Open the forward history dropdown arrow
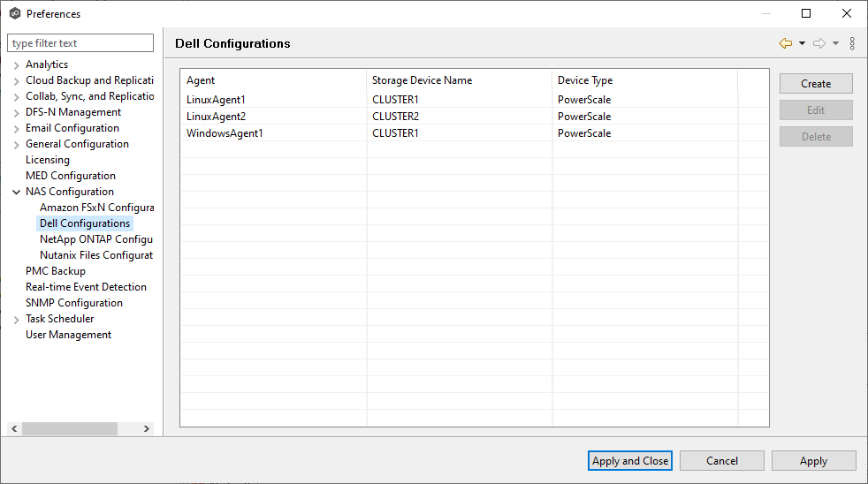 (x=835, y=43)
